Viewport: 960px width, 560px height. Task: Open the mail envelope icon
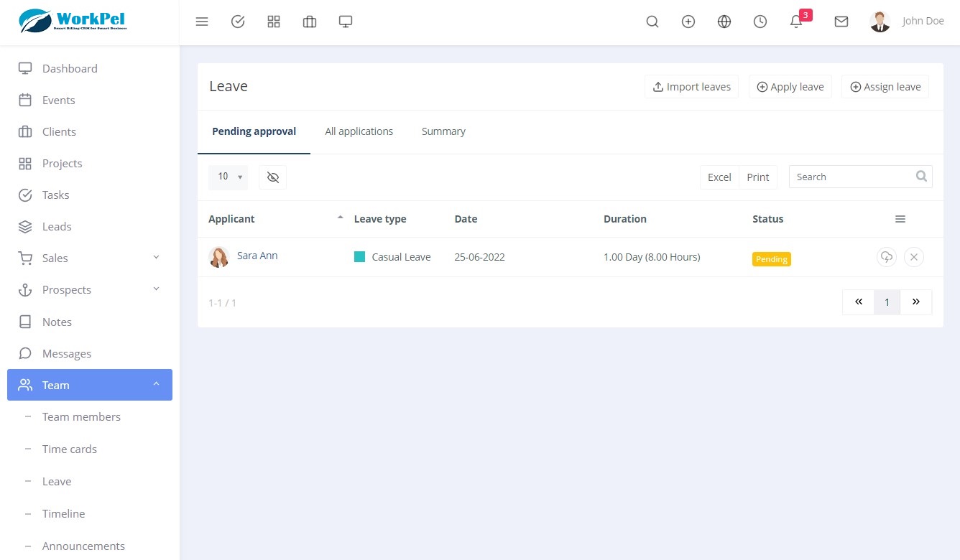(x=841, y=22)
